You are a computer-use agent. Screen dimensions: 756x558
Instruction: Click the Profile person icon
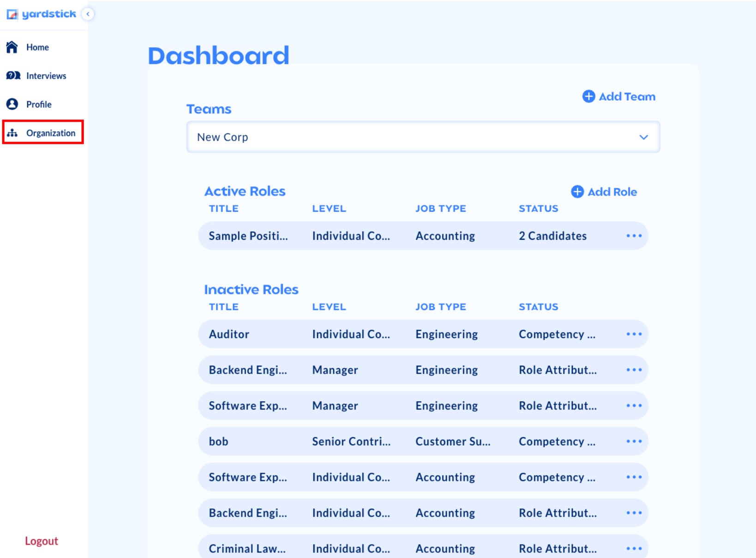coord(12,104)
